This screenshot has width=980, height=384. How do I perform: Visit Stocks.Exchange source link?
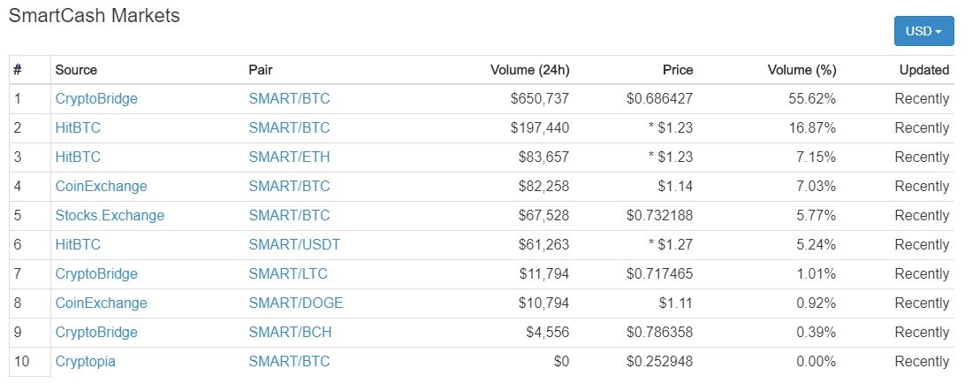tap(110, 216)
